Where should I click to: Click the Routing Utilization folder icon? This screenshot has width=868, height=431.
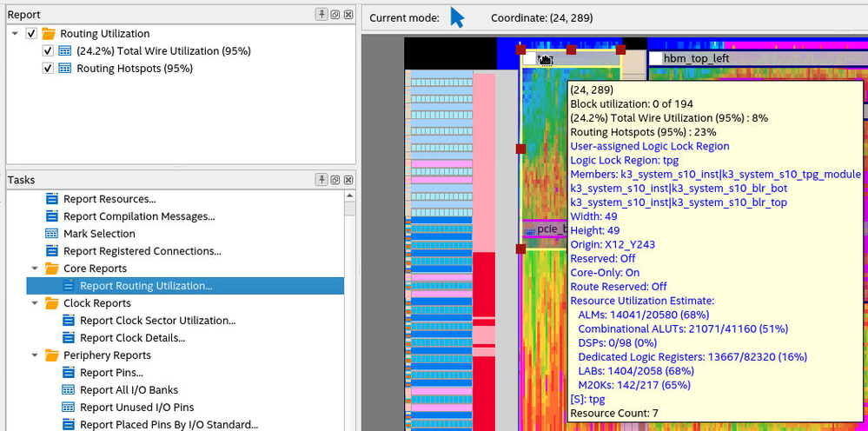click(x=49, y=34)
